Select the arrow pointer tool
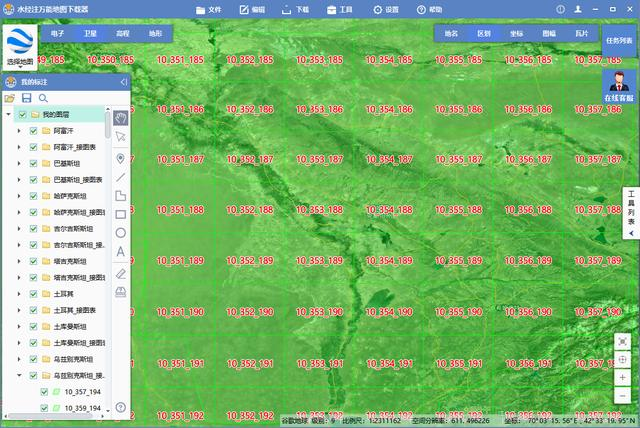The width and height of the screenshot is (640, 428). pos(120,136)
